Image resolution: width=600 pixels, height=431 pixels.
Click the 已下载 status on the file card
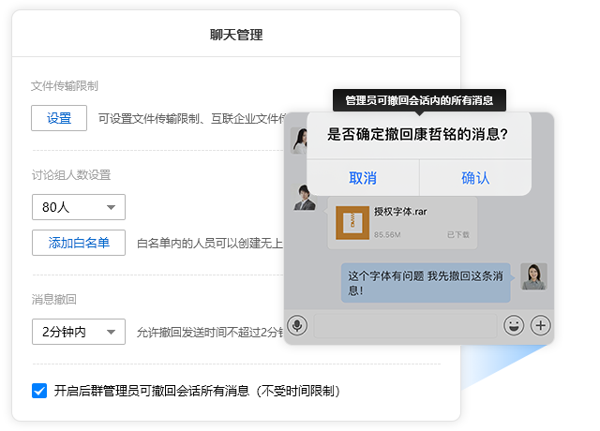point(458,234)
